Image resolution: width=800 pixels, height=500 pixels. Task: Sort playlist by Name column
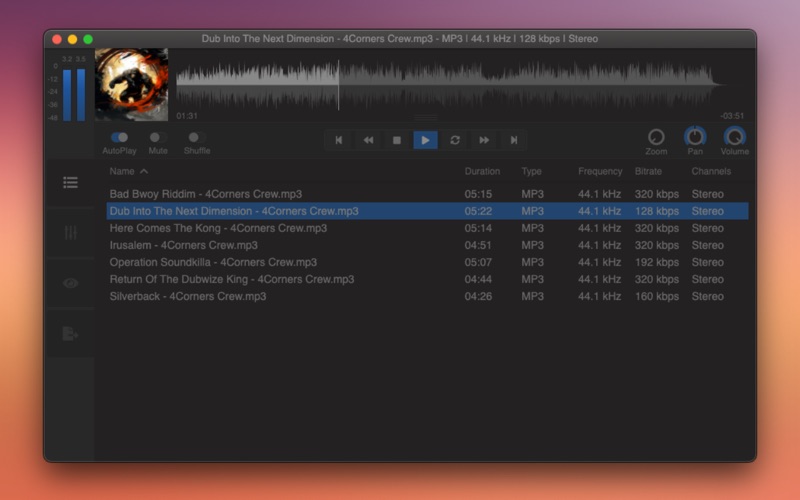pyautogui.click(x=122, y=171)
